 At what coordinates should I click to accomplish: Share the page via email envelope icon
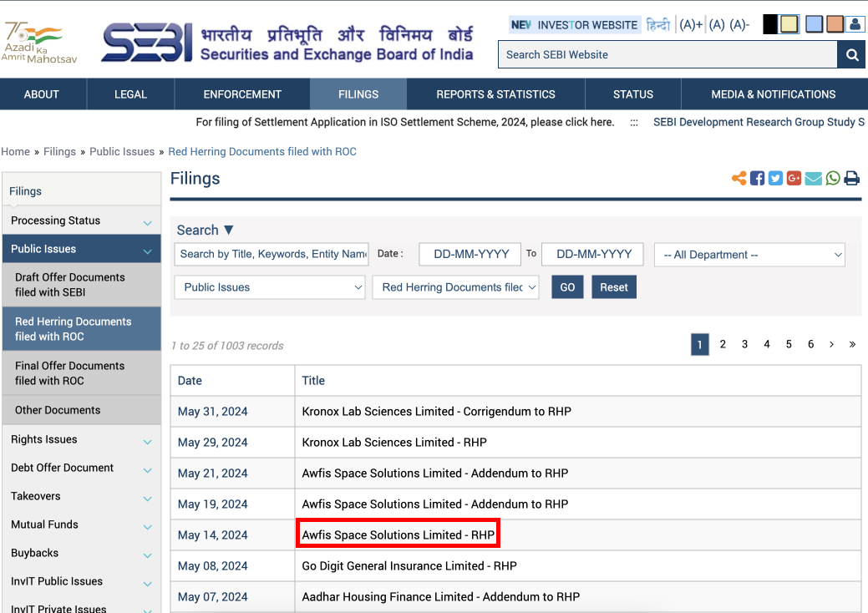[813, 178]
